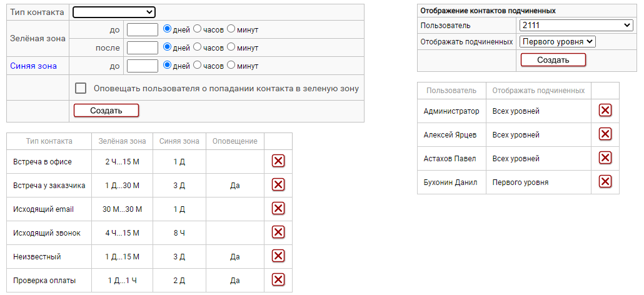Click 'Создать' in the subordinates display panel
This screenshot has width=644, height=295.
pos(553,60)
